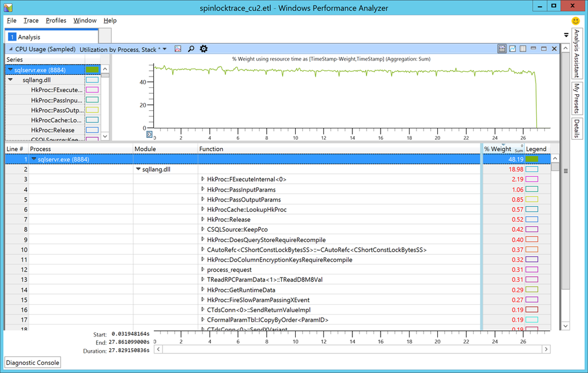Click the 18.98 weight value for sqllang.dll
Viewport: 588px width, 373px height.
(516, 170)
